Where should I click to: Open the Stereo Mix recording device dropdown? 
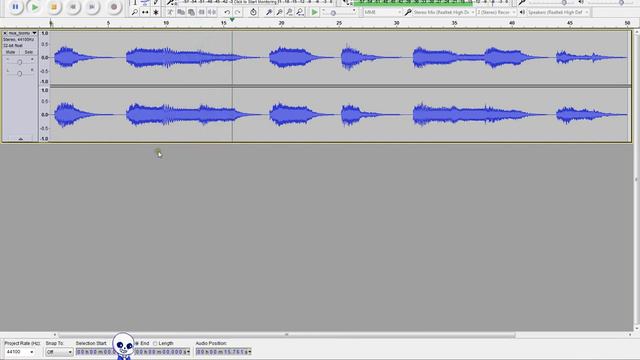click(x=443, y=12)
